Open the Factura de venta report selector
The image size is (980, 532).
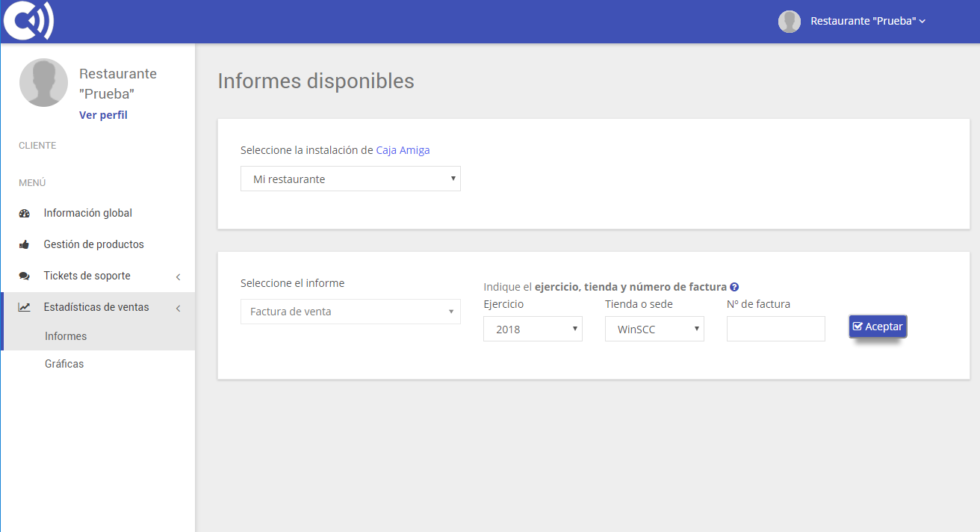[350, 312]
